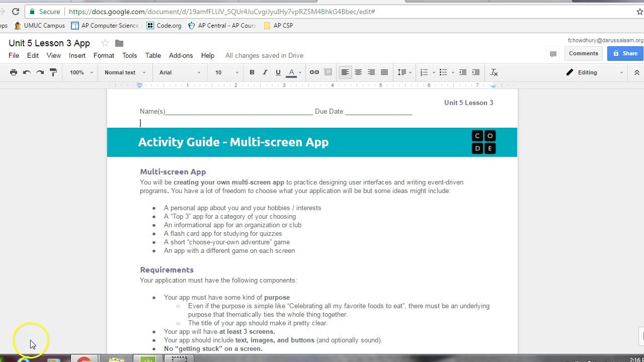Click the Share button
The image size is (644, 362).
click(625, 53)
